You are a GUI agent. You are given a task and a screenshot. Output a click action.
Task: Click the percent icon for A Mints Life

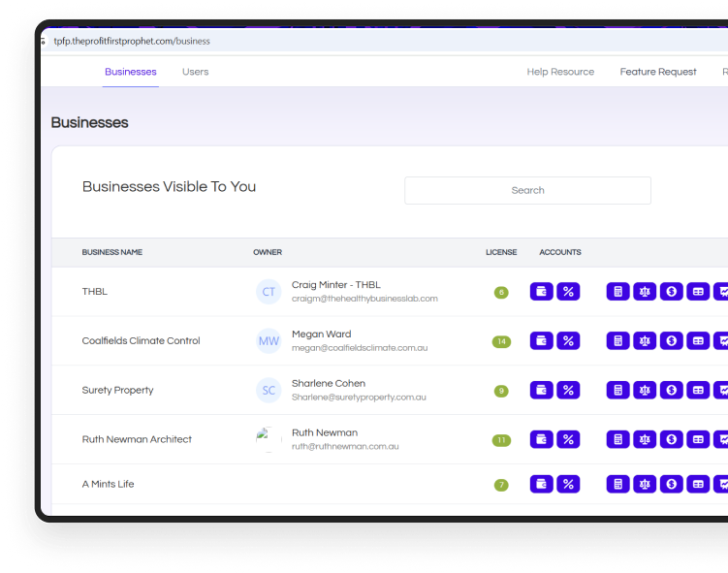568,484
